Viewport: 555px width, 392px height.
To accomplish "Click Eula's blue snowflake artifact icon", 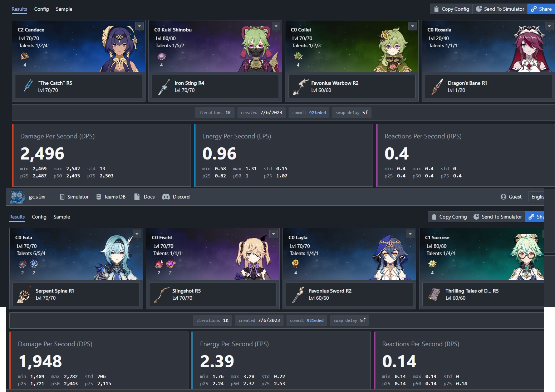I will [x=34, y=264].
